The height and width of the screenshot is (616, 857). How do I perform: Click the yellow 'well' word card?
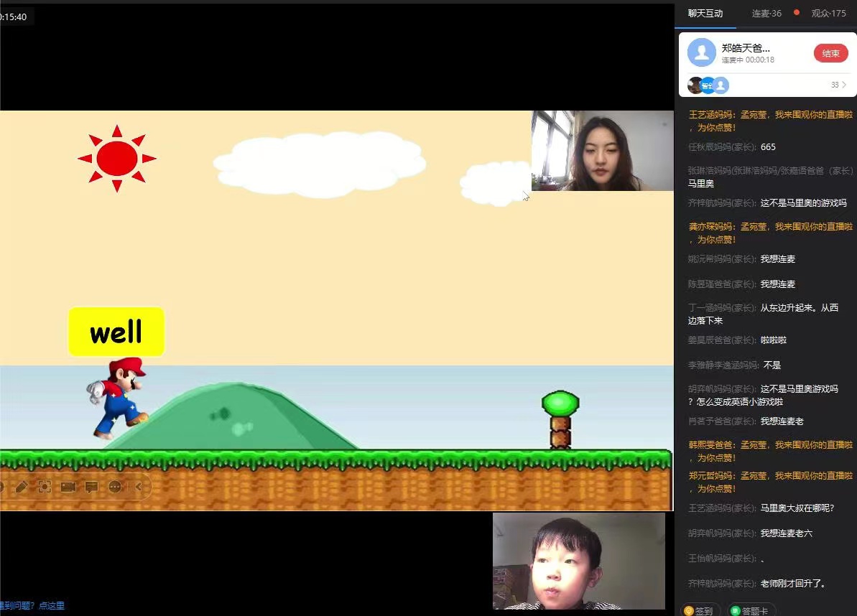pos(116,332)
